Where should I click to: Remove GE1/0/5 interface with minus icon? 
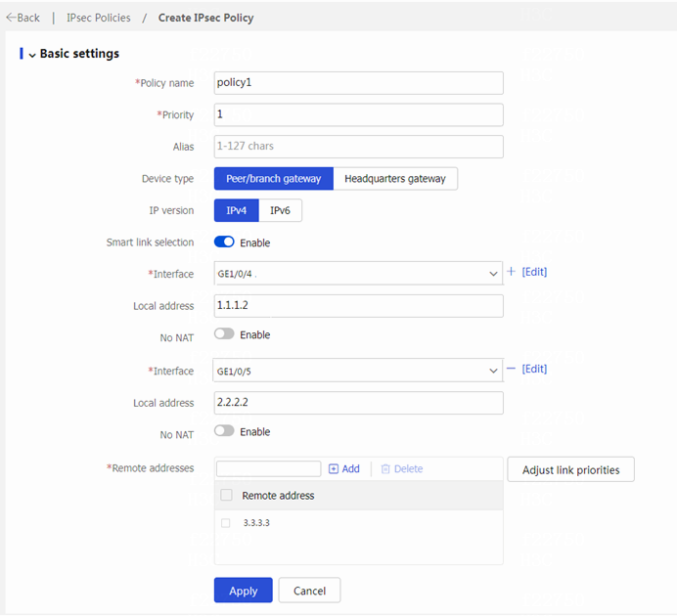pyautogui.click(x=512, y=369)
